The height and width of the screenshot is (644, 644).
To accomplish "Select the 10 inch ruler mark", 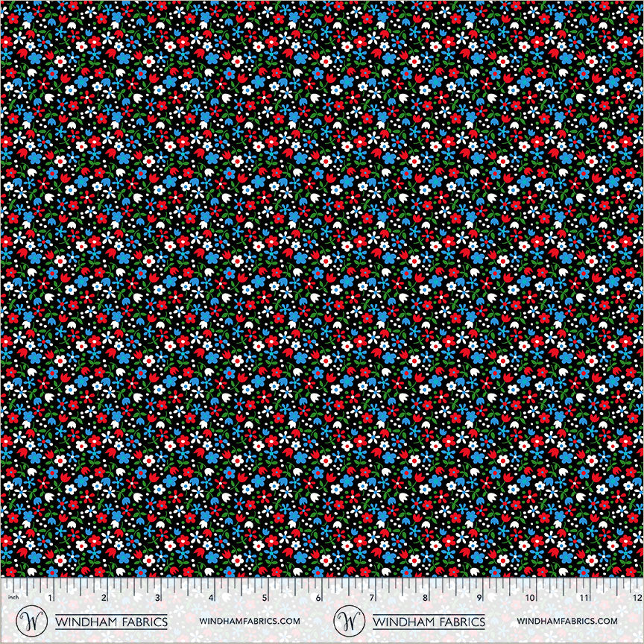I will (x=531, y=598).
